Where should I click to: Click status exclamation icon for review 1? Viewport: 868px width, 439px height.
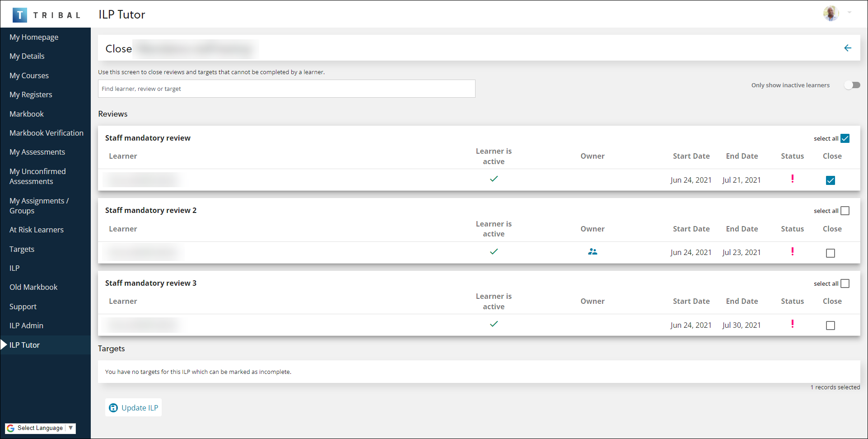point(792,179)
